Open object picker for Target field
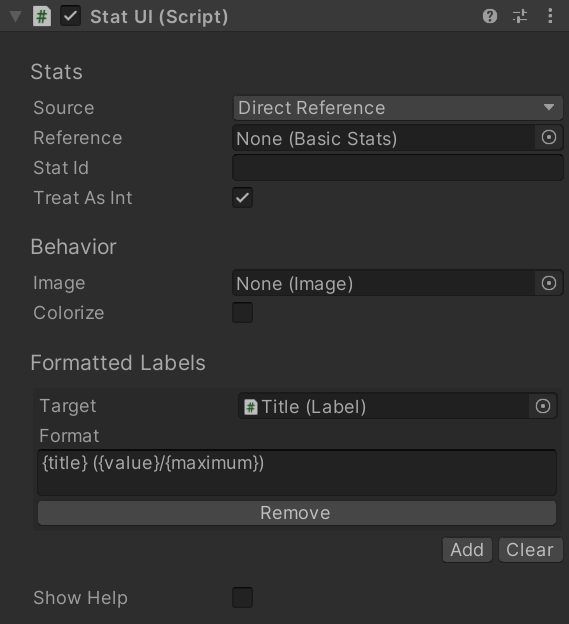The width and height of the screenshot is (569, 624). click(x=543, y=406)
